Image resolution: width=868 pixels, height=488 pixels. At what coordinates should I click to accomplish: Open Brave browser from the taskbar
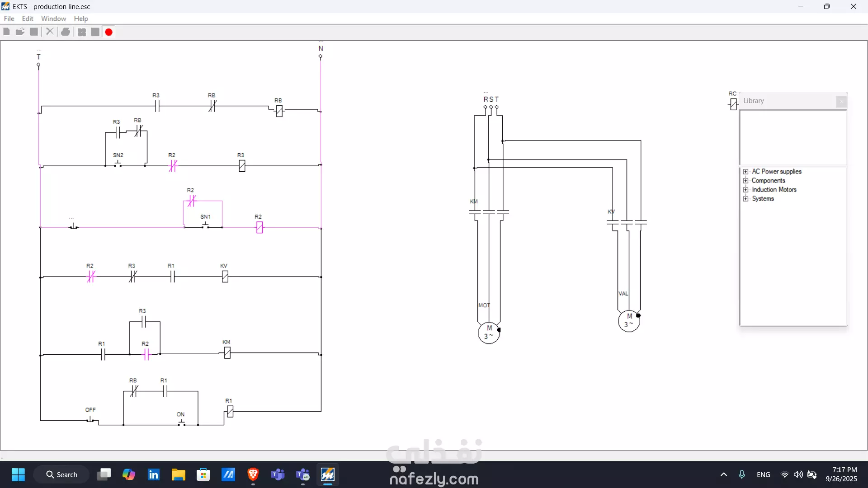(x=253, y=474)
